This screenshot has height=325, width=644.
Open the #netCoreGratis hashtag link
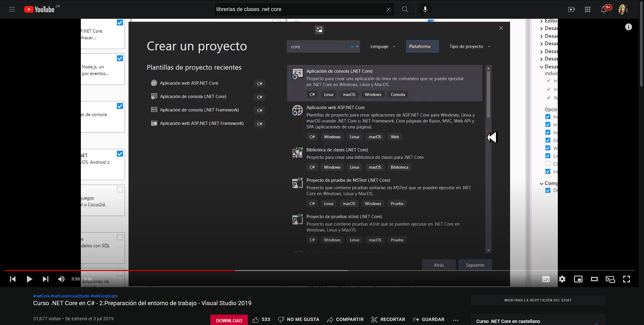(x=104, y=296)
